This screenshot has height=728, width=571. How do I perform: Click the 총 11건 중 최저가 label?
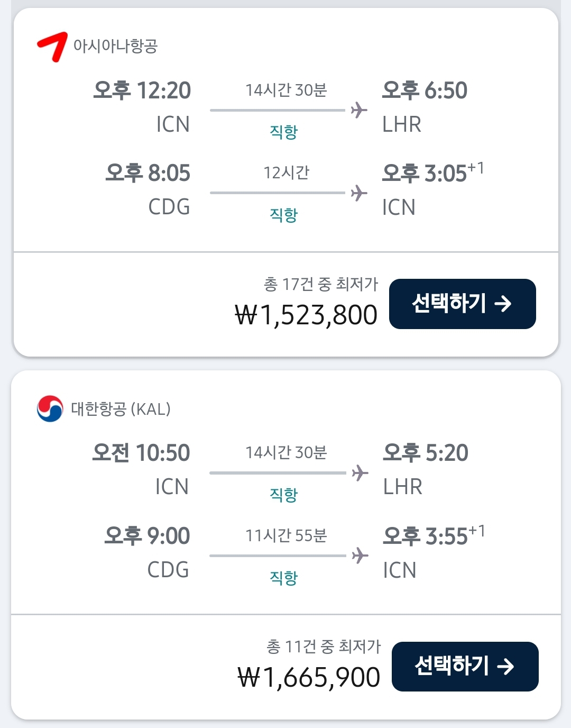[324, 647]
